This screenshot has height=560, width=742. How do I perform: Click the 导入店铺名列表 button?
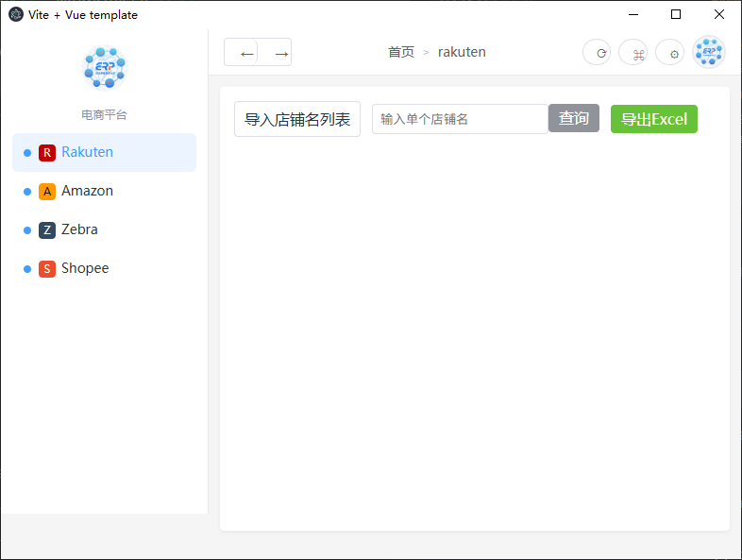tap(297, 119)
